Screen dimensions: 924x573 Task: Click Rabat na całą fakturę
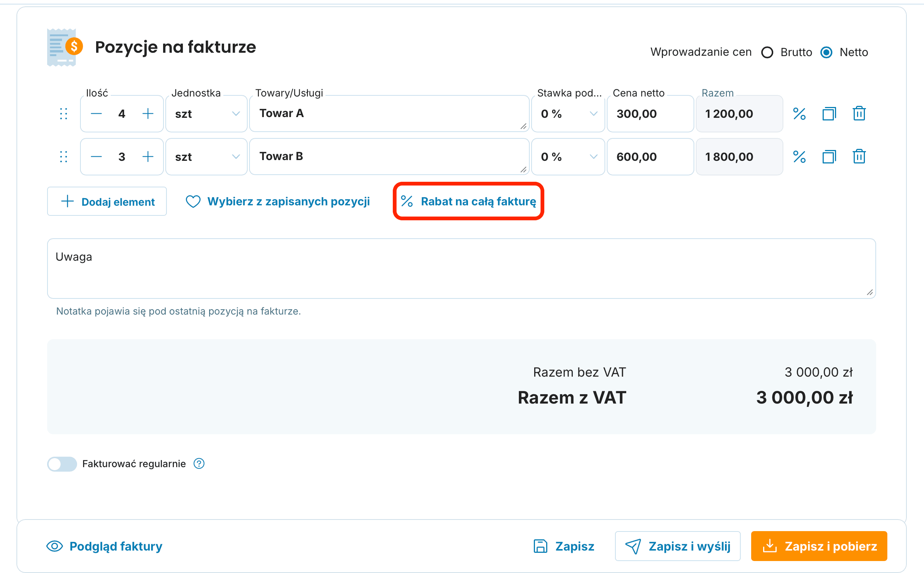[468, 202]
